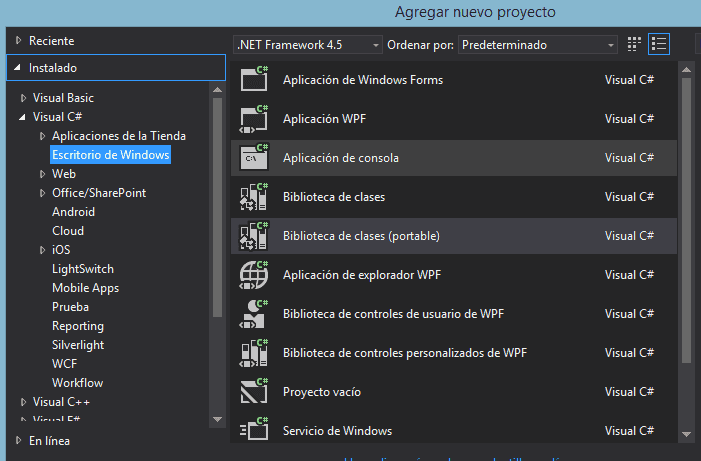The height and width of the screenshot is (461, 701).
Task: Click the Biblioteca de clases template icon
Action: [254, 197]
